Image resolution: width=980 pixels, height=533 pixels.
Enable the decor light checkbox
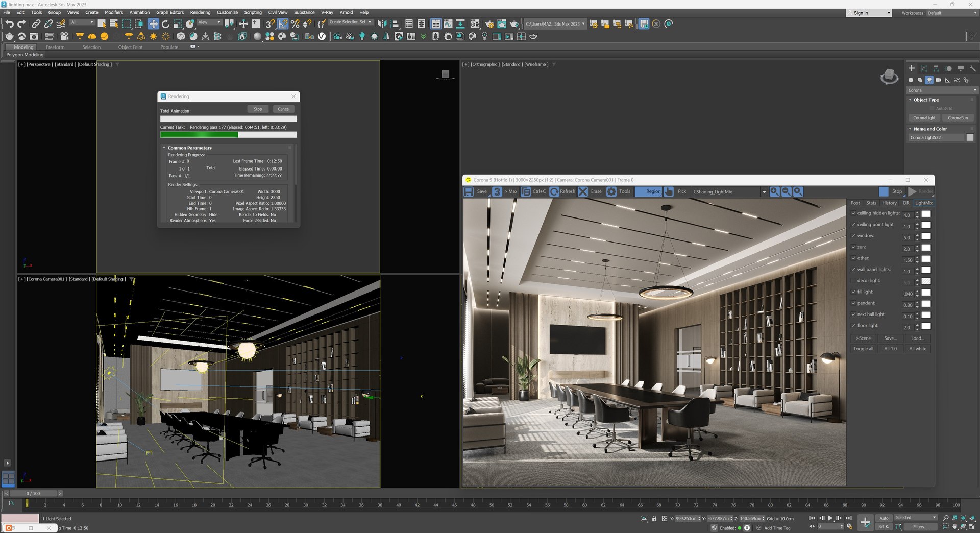pyautogui.click(x=853, y=281)
